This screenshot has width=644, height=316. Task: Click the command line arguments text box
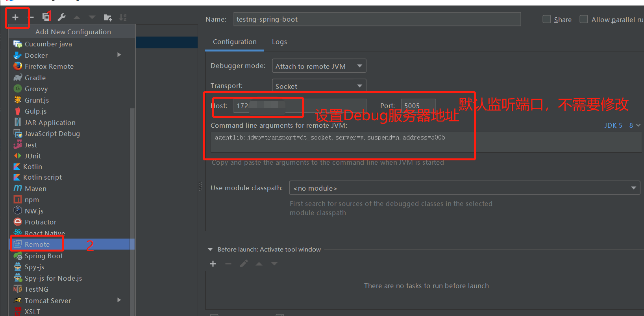pos(426,142)
